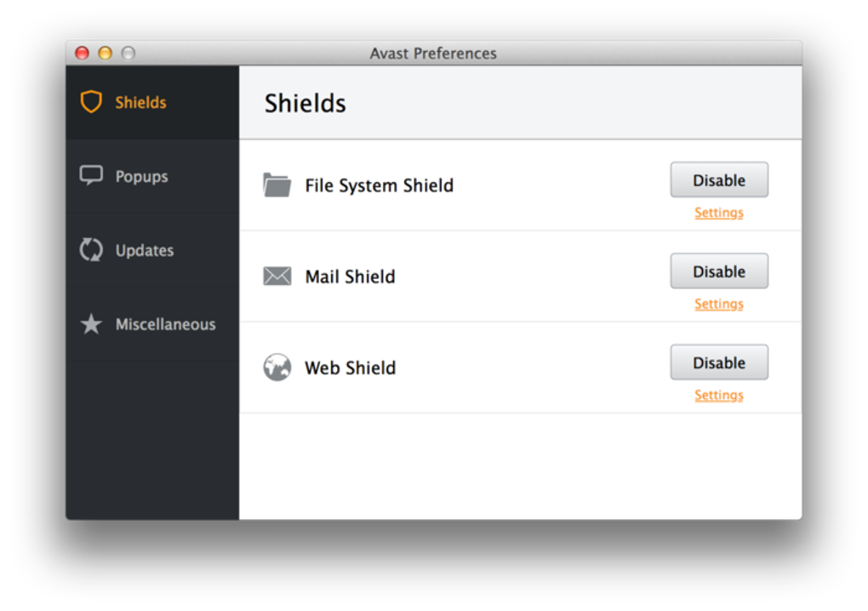
Task: Click the orange Shields shield icon
Action: click(x=91, y=102)
